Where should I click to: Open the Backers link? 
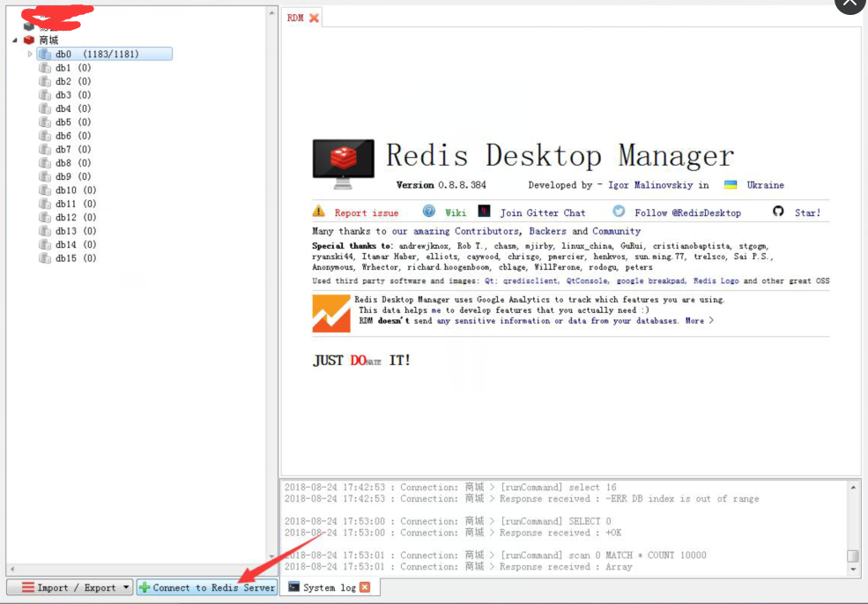[547, 231]
